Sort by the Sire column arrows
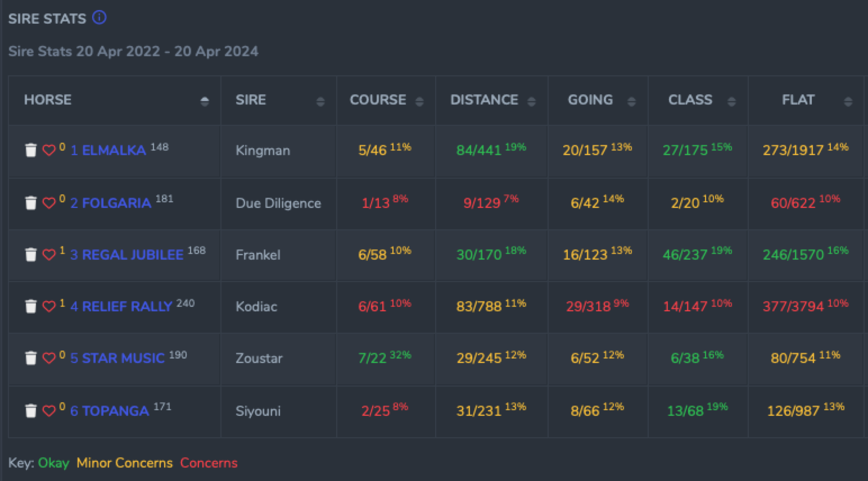 pos(320,101)
